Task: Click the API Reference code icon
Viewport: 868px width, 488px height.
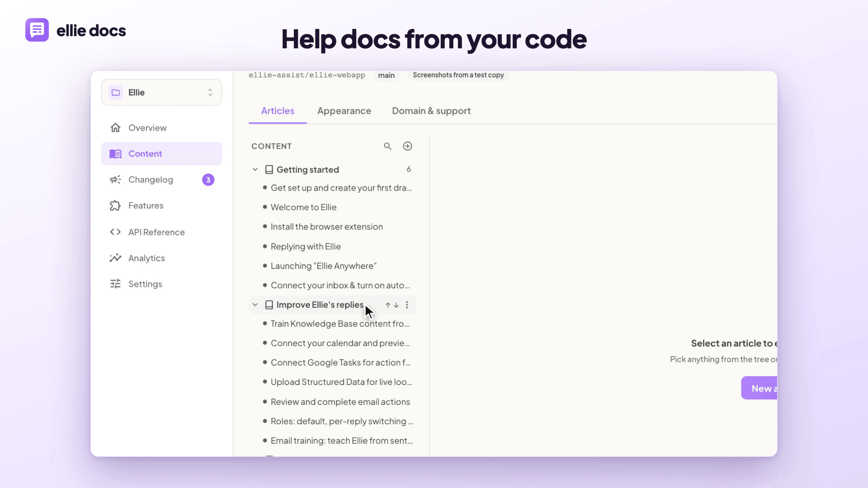Action: pyautogui.click(x=115, y=232)
